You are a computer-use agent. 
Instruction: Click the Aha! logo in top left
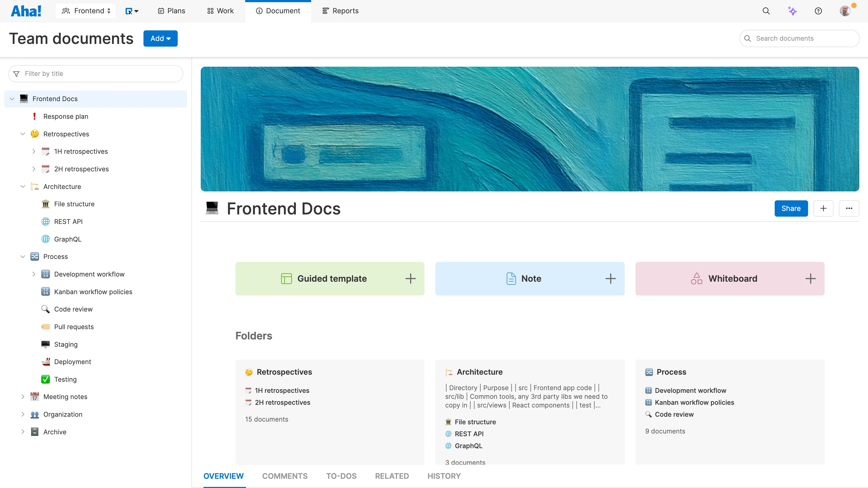(26, 11)
